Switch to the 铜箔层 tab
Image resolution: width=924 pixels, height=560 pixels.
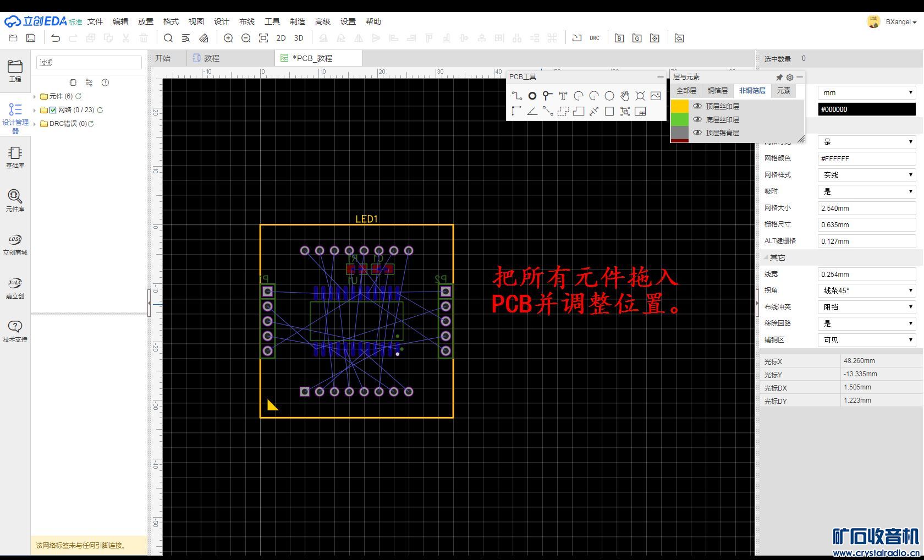(x=717, y=91)
